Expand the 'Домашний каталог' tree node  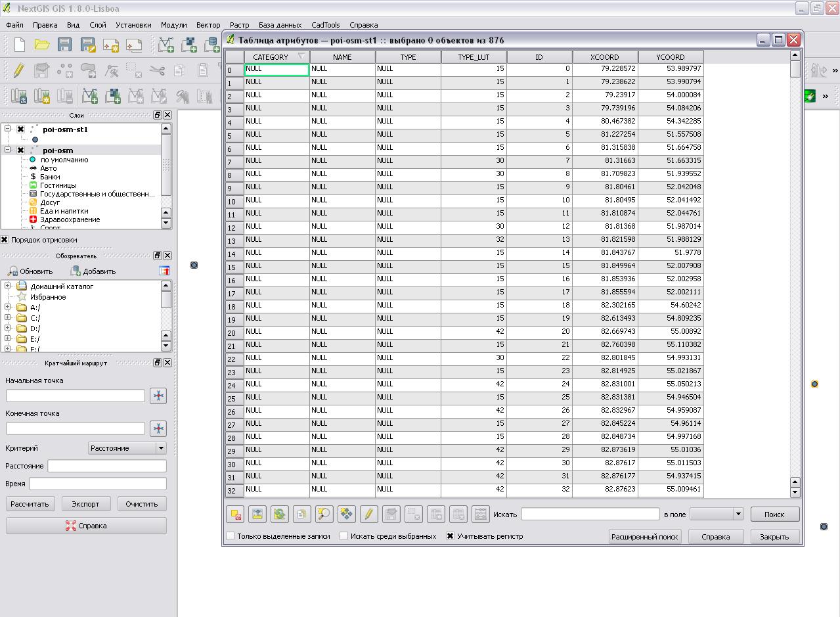7,286
